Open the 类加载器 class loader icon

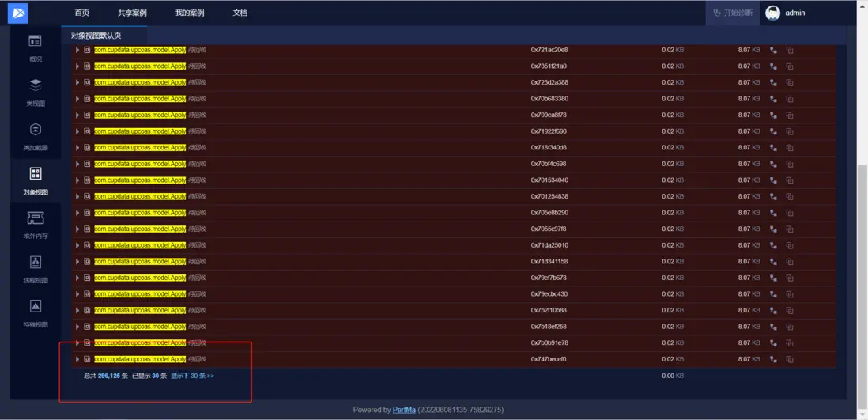36,130
